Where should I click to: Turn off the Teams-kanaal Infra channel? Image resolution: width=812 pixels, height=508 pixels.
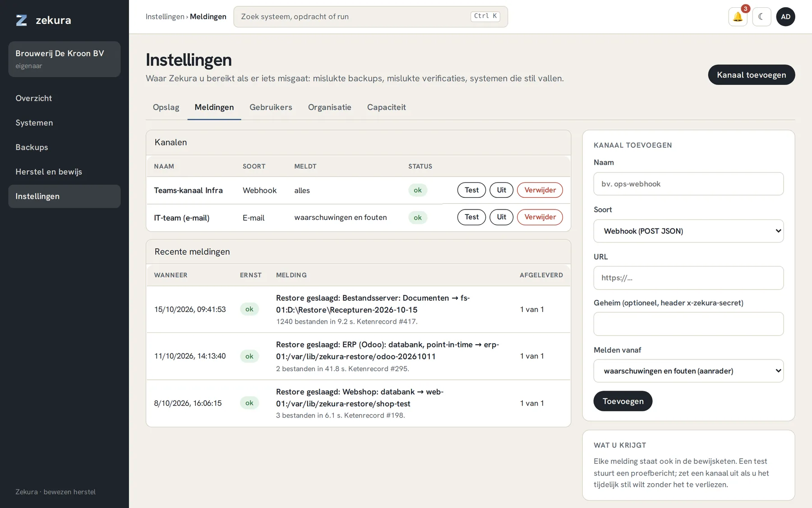[501, 190]
